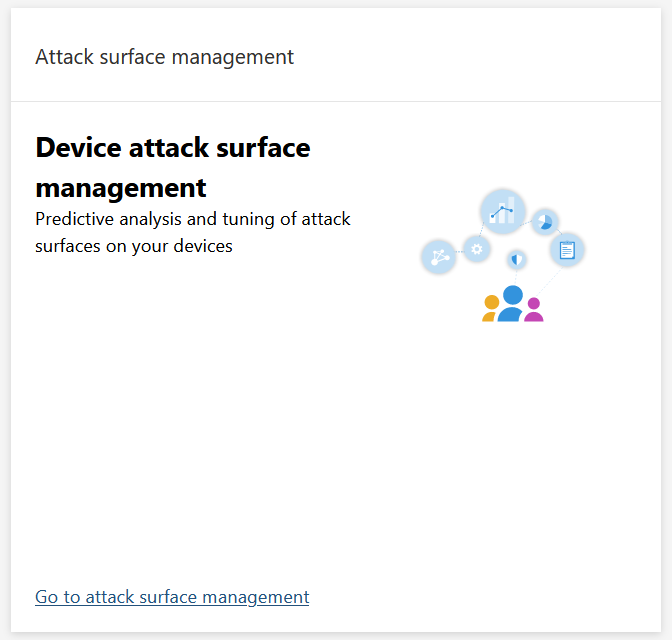
Task: Click the pie chart bubble icon
Action: click(x=544, y=222)
